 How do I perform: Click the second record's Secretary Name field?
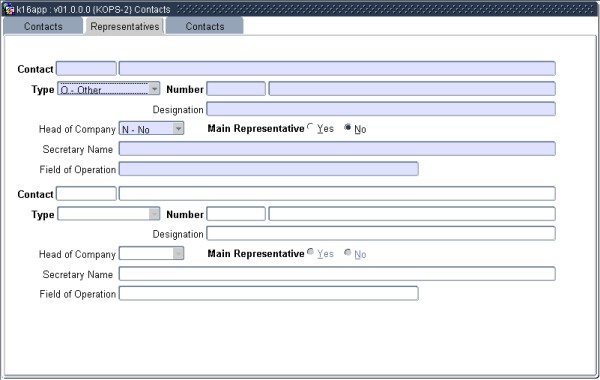pyautogui.click(x=337, y=274)
